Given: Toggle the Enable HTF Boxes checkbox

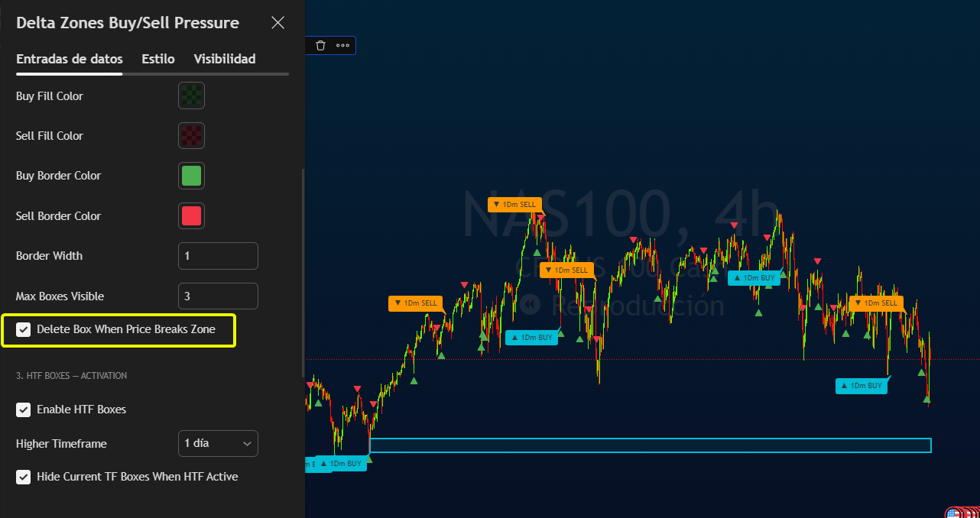Looking at the screenshot, I should tap(24, 410).
